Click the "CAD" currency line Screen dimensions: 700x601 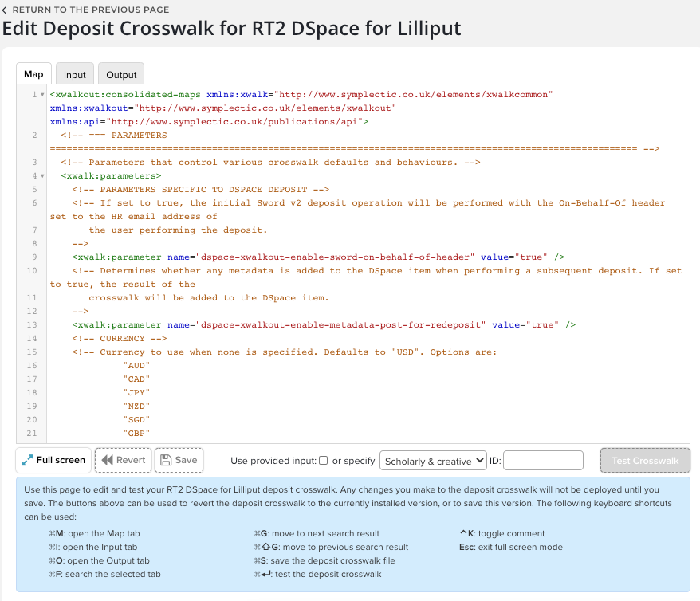coord(136,379)
